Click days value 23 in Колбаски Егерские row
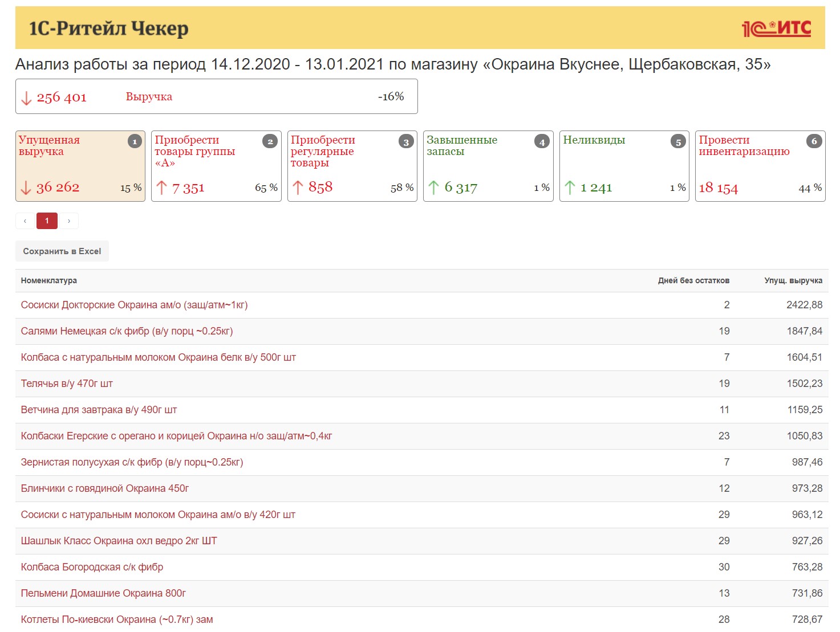This screenshot has width=840, height=632. (x=724, y=436)
